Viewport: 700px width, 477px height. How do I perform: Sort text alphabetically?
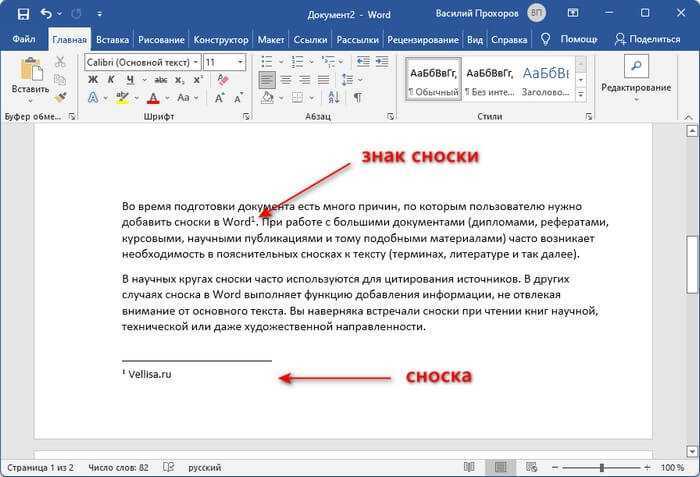click(334, 97)
